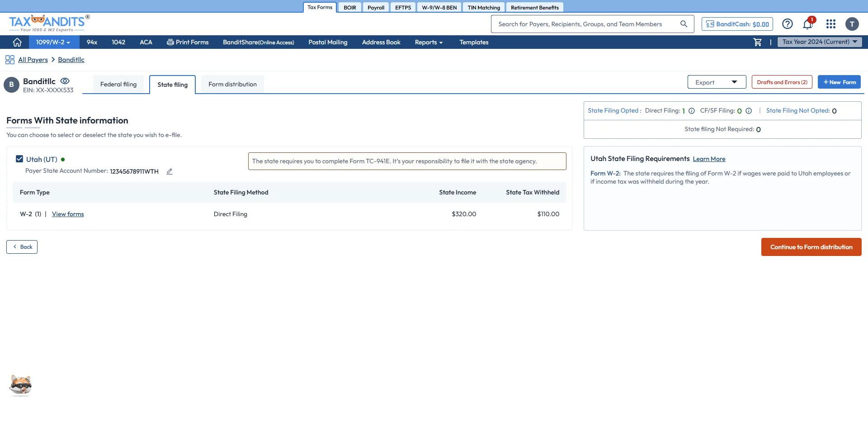
Task: Open Templates menu item
Action: (474, 42)
